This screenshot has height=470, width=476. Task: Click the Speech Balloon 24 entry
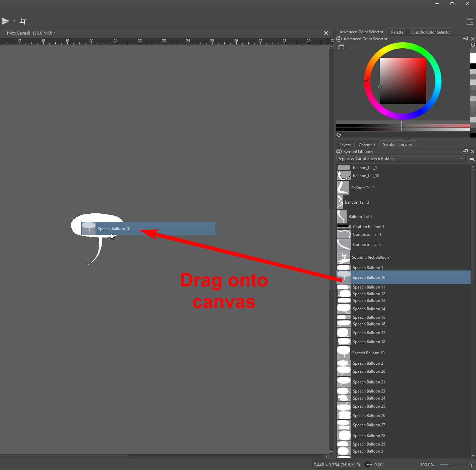point(404,398)
